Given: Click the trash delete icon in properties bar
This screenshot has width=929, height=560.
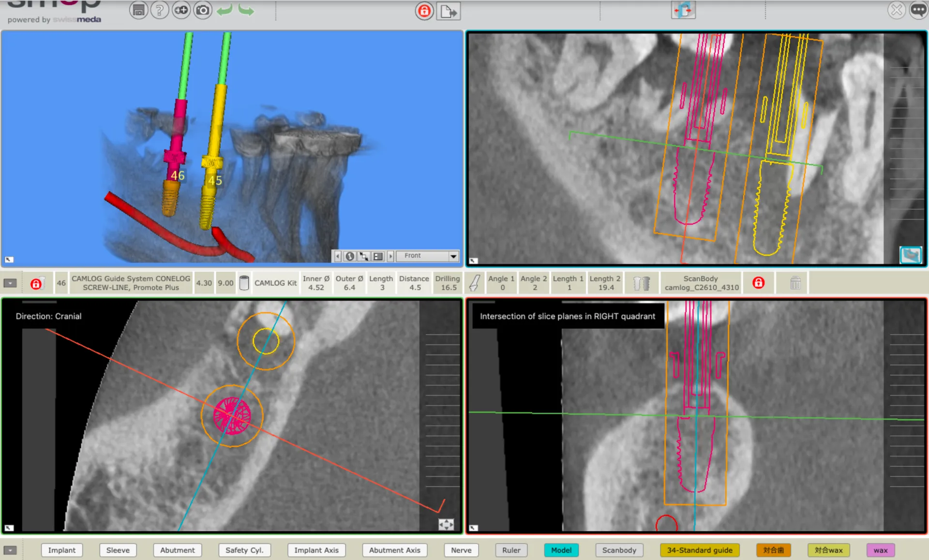Looking at the screenshot, I should point(795,283).
